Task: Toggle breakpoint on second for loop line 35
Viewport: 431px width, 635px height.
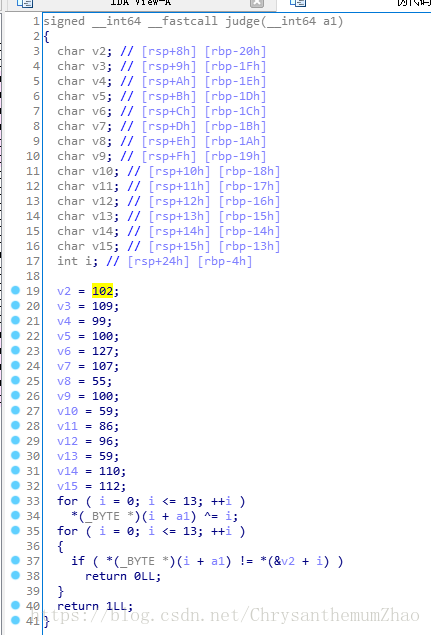Action: tap(15, 530)
